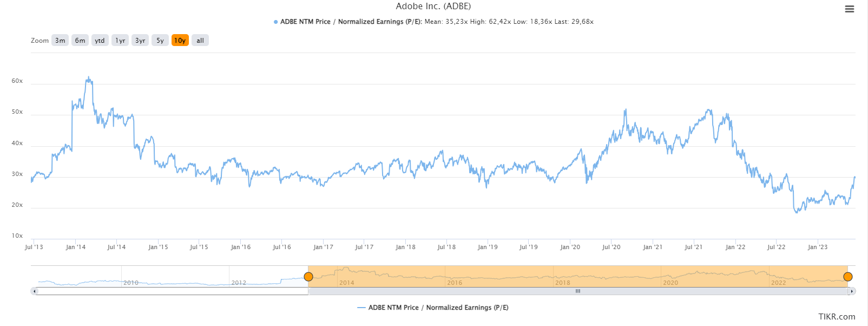The image size is (868, 326).
Task: Click the Jan '16 x-axis label
Action: [241, 247]
